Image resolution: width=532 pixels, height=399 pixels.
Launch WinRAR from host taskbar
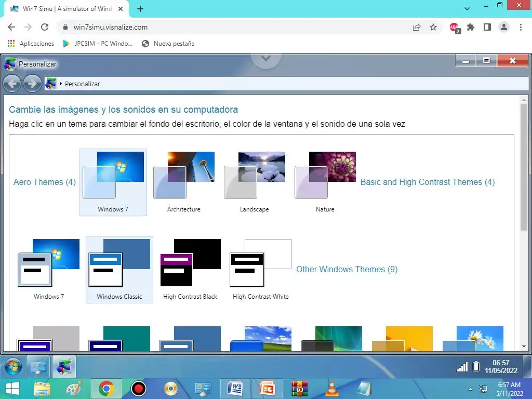(300, 389)
